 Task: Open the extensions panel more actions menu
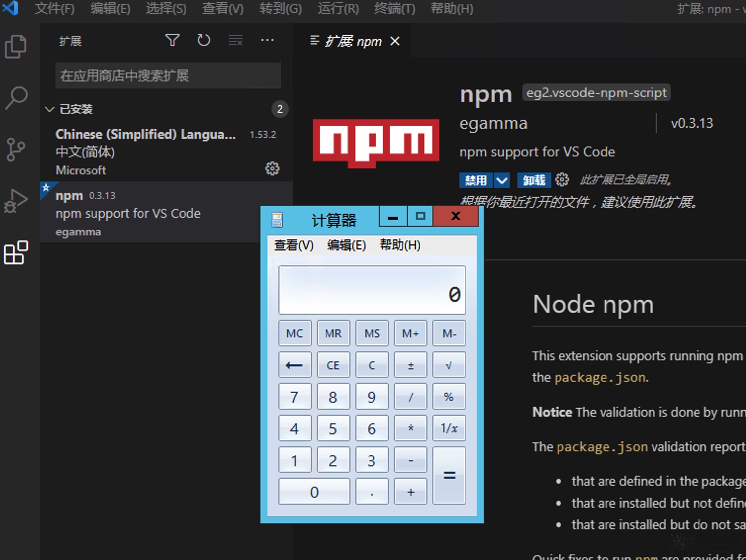pos(267,40)
